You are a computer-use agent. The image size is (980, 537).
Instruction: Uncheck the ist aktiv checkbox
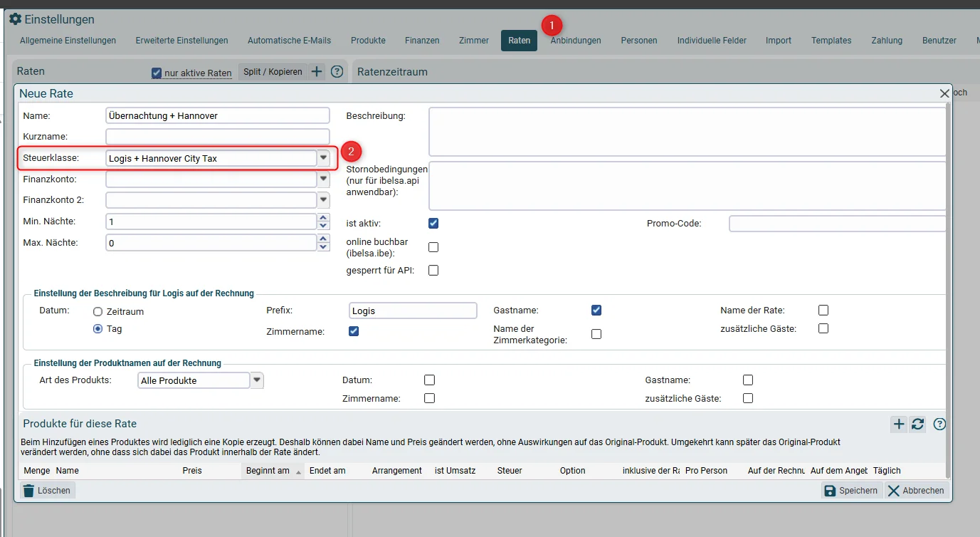click(x=433, y=223)
